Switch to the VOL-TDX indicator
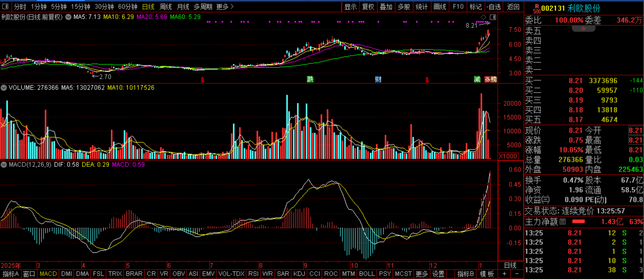644x279 pixels. [231, 274]
